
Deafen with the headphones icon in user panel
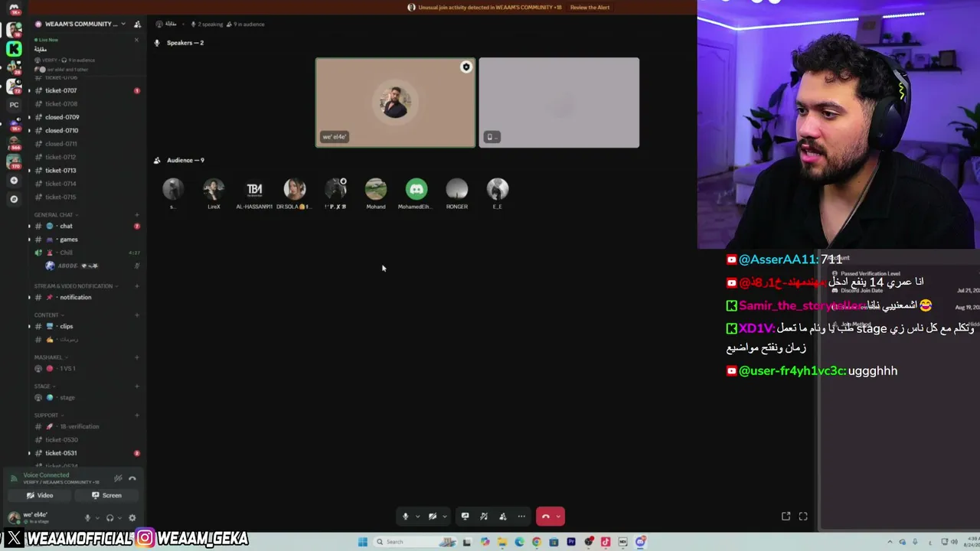point(109,518)
